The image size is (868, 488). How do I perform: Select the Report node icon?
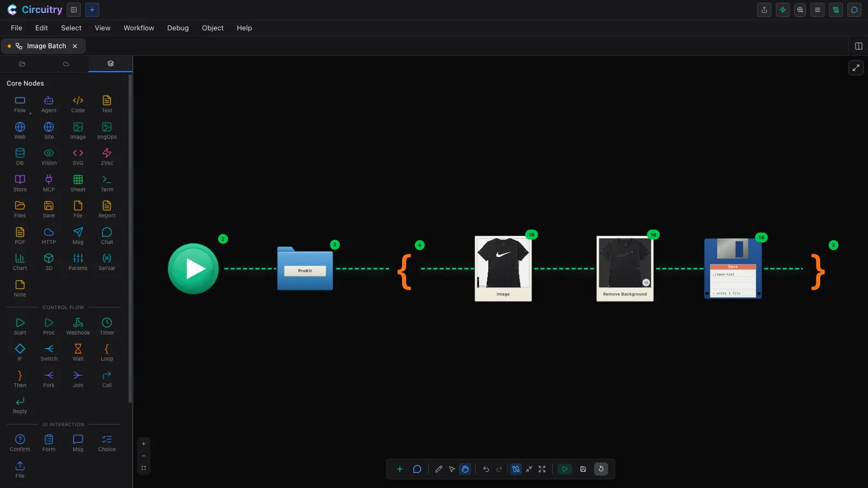pyautogui.click(x=107, y=209)
